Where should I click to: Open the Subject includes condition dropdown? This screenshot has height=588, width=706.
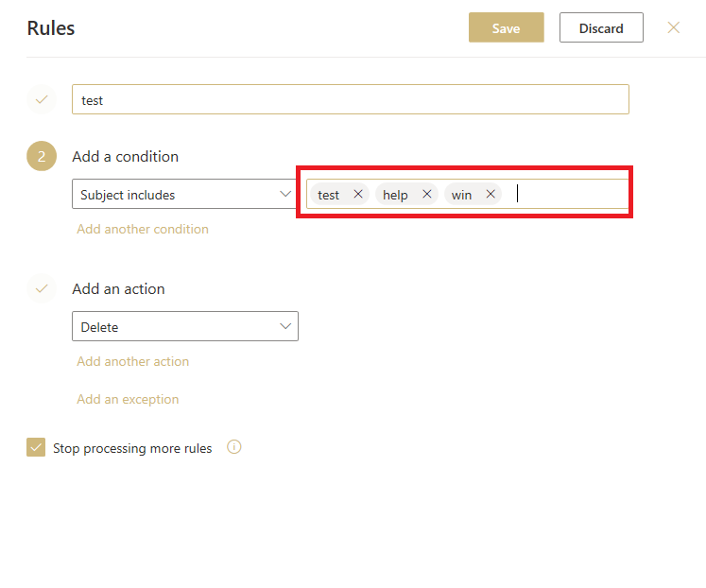[x=184, y=194]
